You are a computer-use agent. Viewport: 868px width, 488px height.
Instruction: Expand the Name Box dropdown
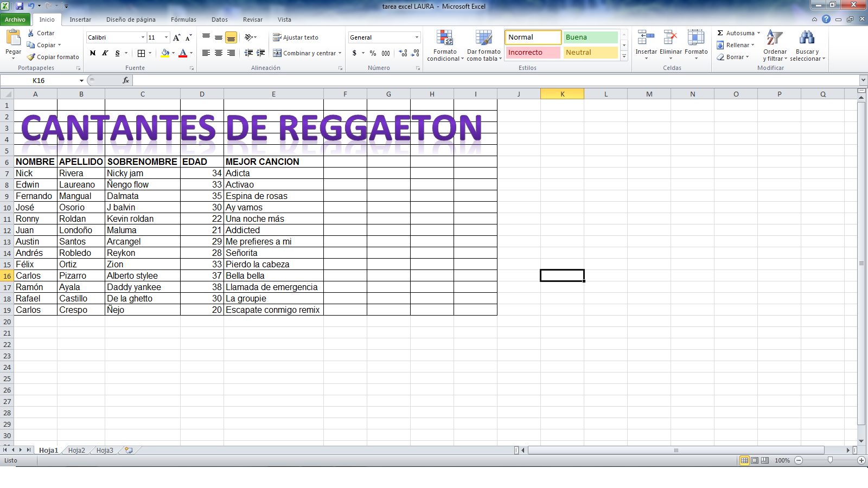tap(81, 80)
